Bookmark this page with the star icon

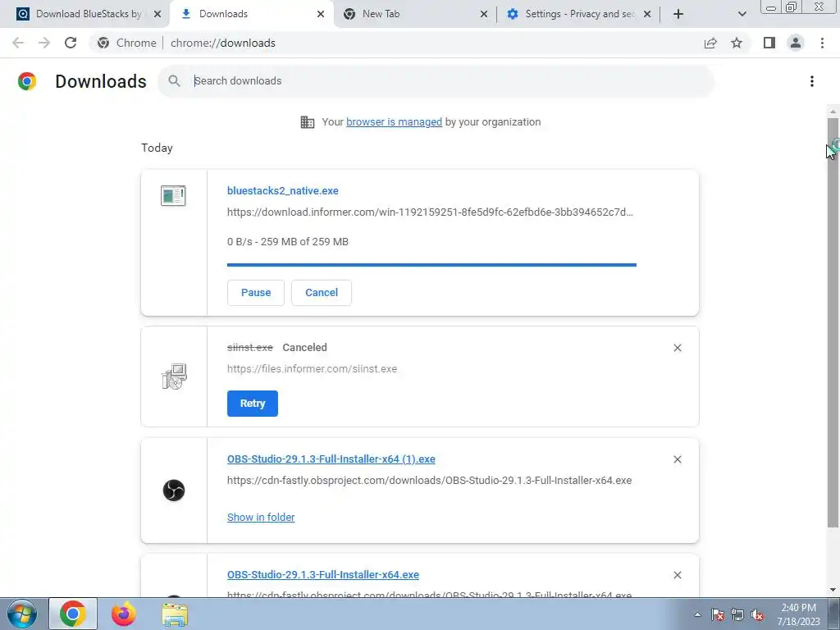click(737, 43)
